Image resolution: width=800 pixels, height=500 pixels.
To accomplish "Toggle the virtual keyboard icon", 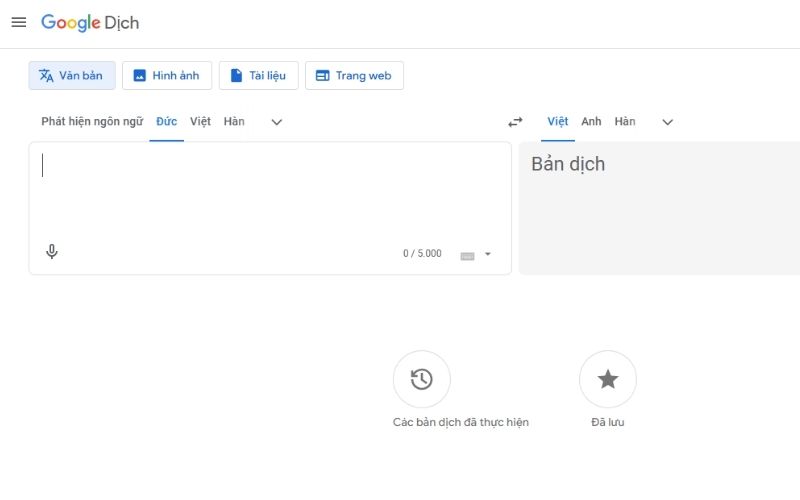I will tap(467, 256).
